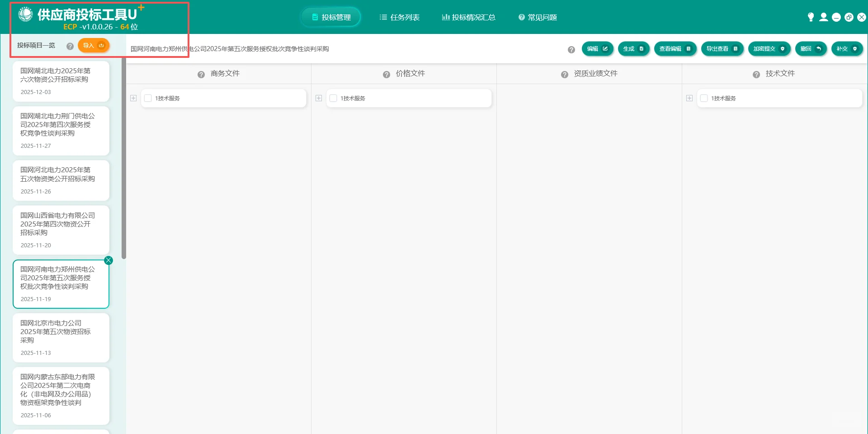Check 1技术服务 in the 价格文件 column
The width and height of the screenshot is (868, 434).
333,98
